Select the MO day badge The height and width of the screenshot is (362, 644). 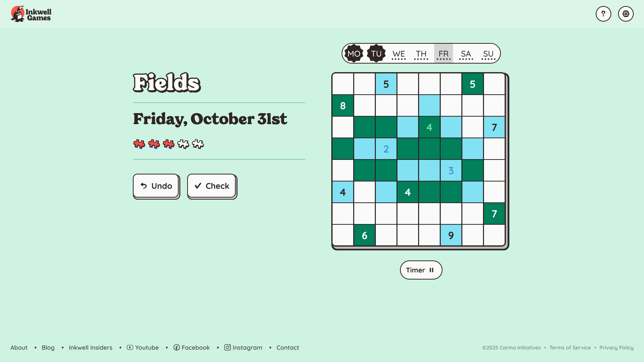[354, 54]
